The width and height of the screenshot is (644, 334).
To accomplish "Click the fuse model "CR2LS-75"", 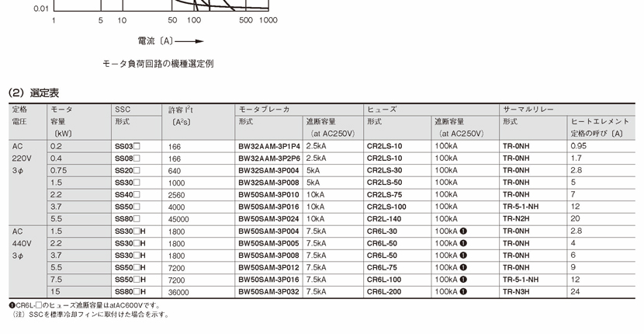I will pos(384,194).
